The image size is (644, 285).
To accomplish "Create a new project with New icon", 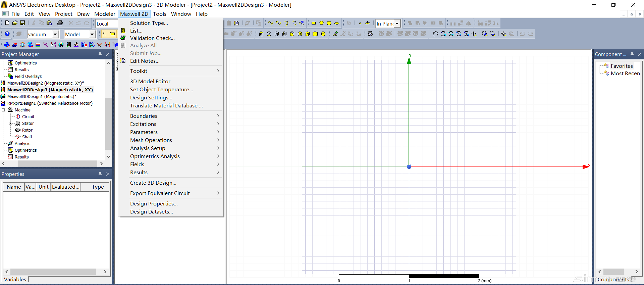I will (7, 23).
